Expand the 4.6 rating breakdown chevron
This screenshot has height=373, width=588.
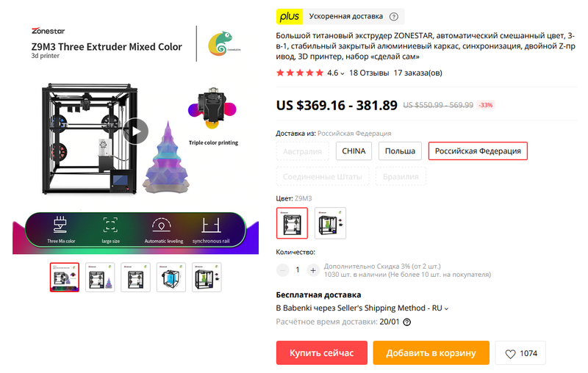(343, 73)
